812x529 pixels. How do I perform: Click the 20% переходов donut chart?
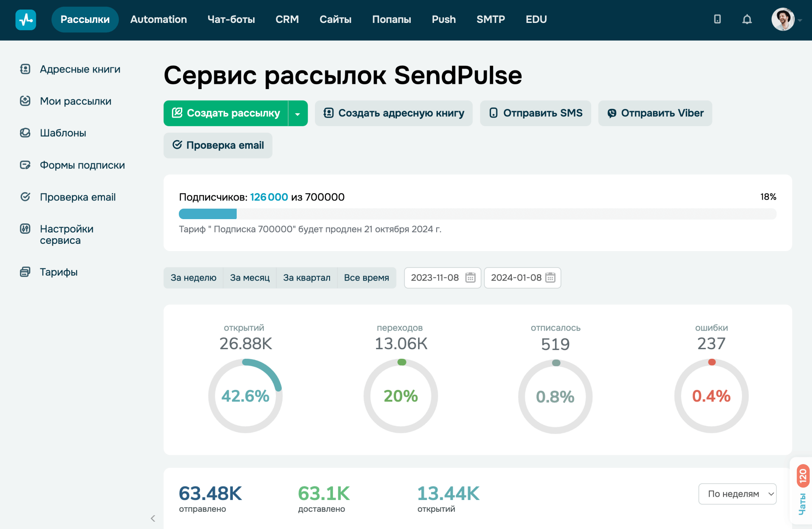[401, 396]
